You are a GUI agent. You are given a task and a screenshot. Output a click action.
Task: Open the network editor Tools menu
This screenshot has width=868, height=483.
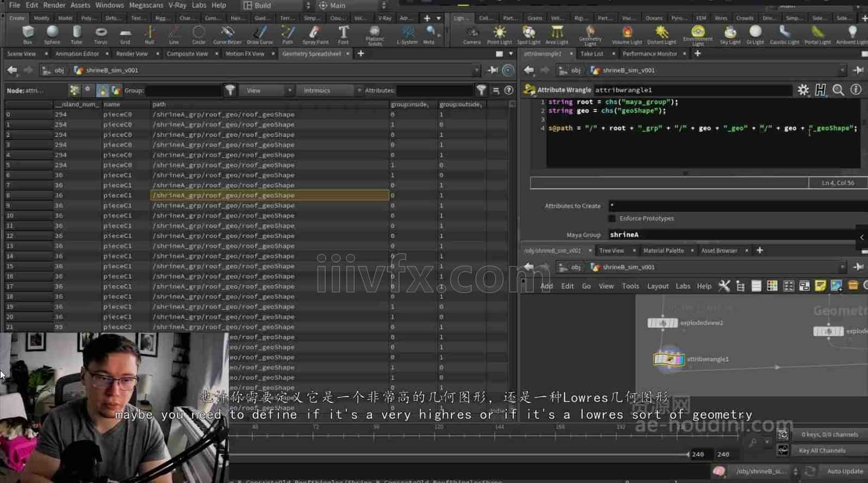coord(630,286)
